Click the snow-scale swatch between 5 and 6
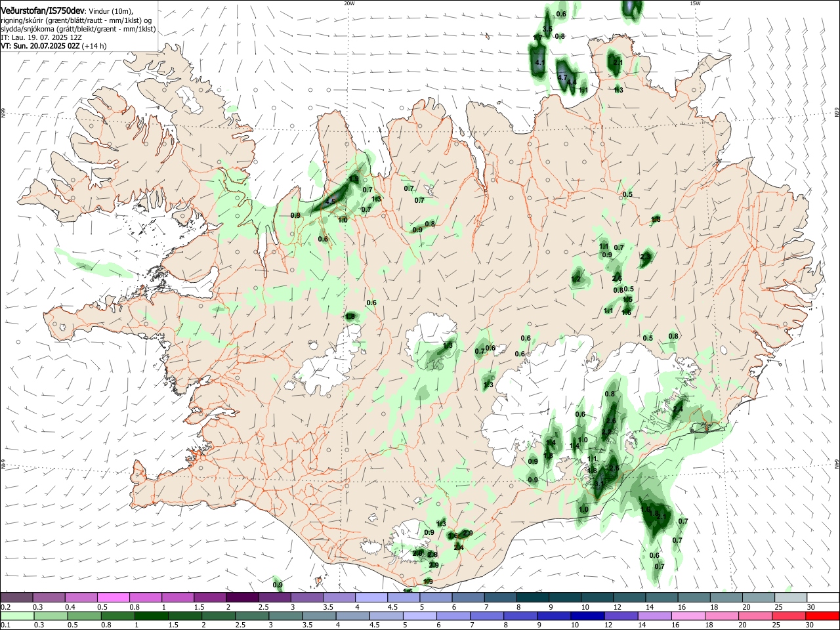 tap(436, 597)
